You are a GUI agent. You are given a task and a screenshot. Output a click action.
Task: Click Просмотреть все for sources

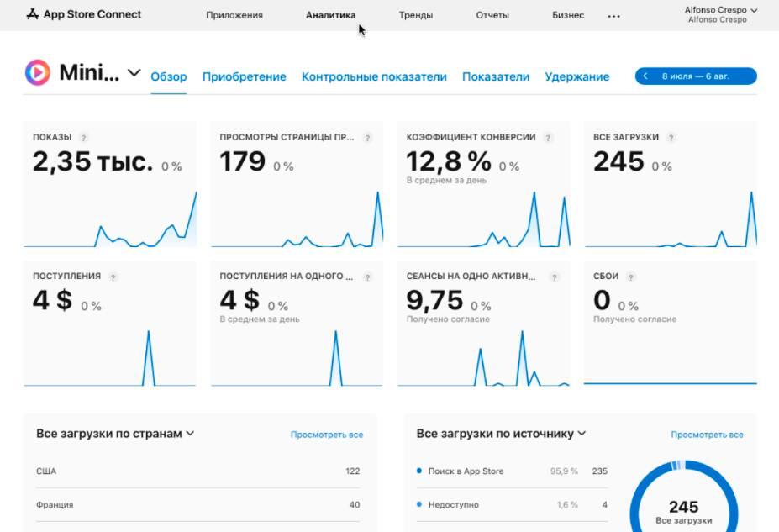707,435
